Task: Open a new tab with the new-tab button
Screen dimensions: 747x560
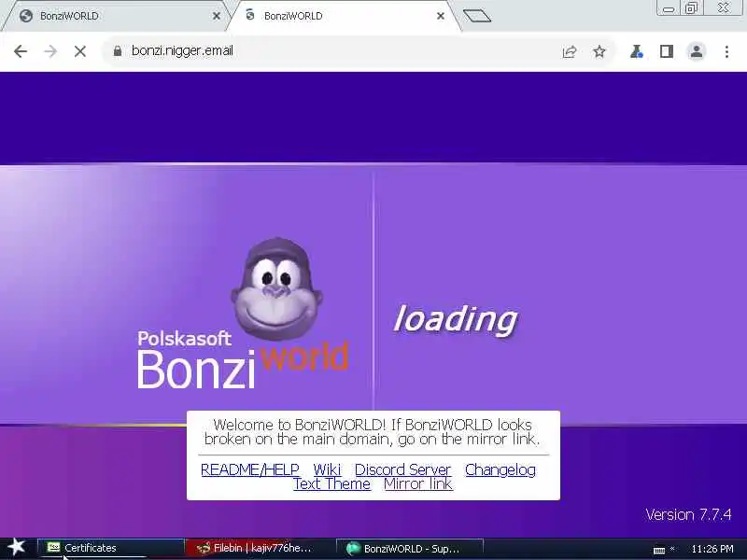Action: click(x=477, y=16)
